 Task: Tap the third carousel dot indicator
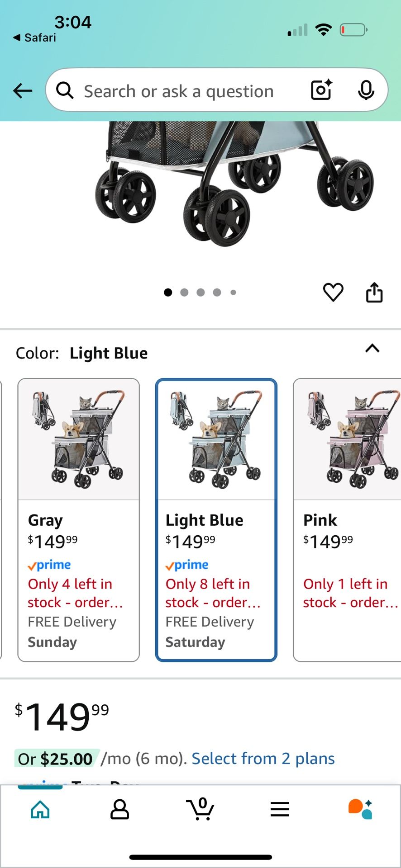pos(200,292)
